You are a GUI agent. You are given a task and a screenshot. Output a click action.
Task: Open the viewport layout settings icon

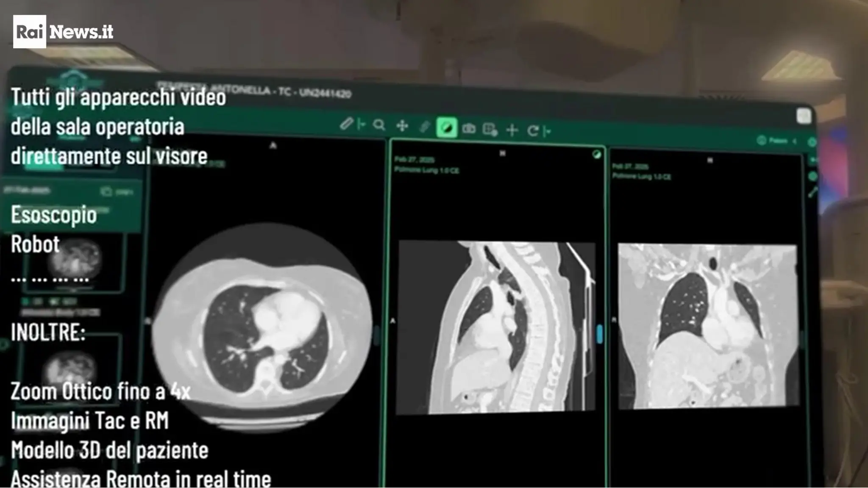(x=490, y=129)
